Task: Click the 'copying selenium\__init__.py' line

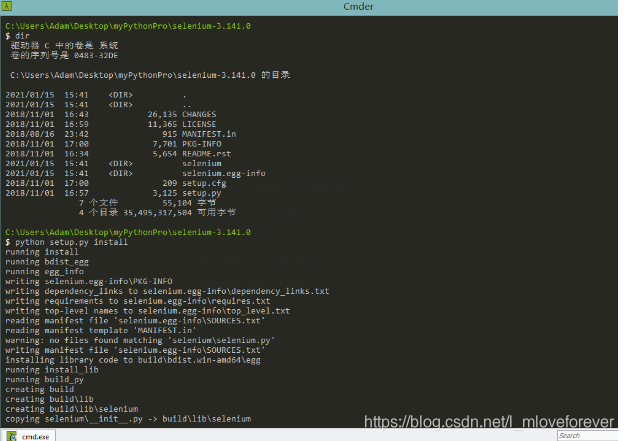Action: (128, 419)
